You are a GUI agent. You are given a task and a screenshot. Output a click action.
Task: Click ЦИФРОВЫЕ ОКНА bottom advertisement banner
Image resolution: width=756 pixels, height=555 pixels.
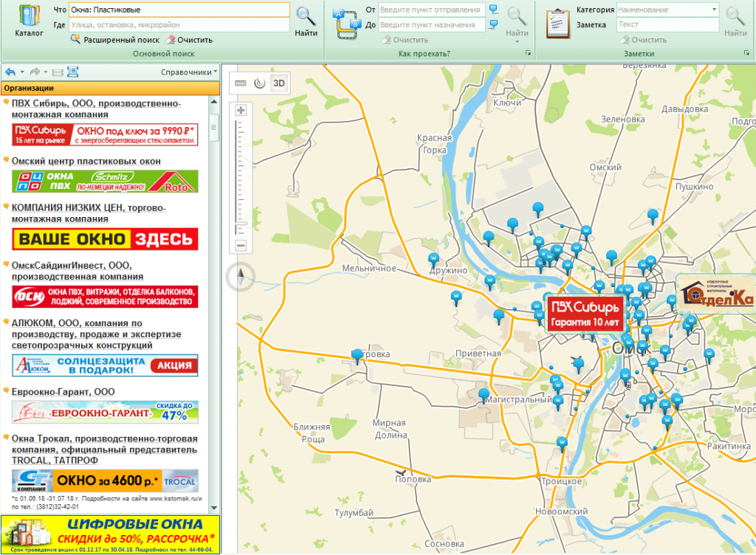tap(111, 535)
